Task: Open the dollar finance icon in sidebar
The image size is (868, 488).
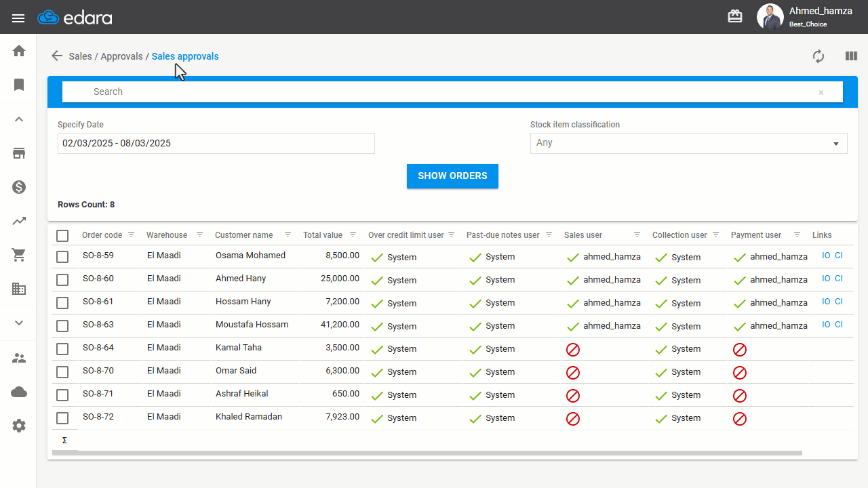Action: point(19,187)
